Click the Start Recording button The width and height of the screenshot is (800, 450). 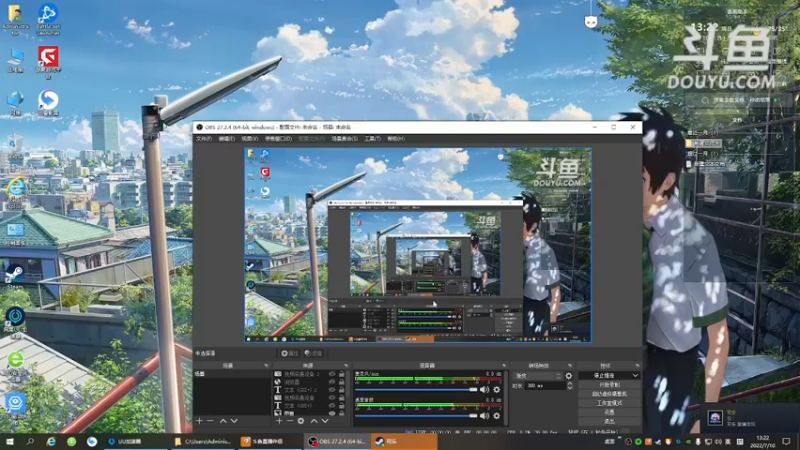[x=609, y=385]
